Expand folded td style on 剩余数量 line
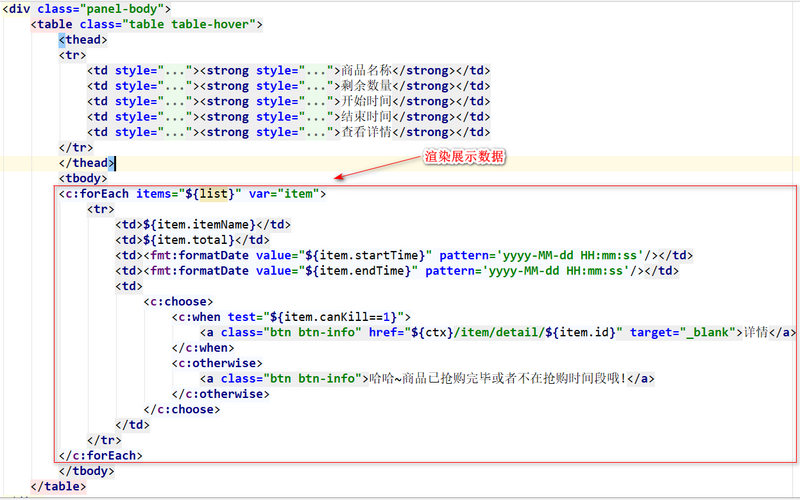 tap(174, 86)
